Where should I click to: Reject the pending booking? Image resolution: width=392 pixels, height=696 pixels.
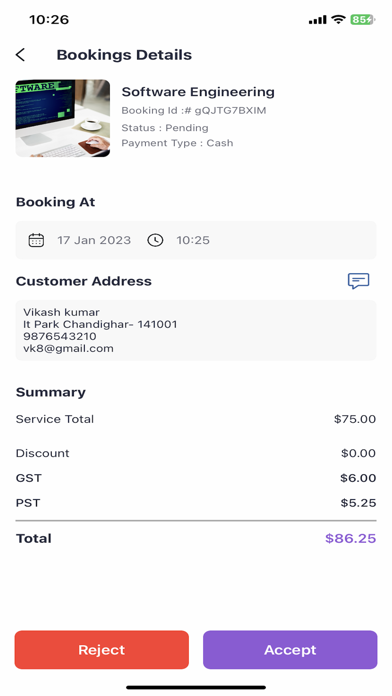coord(102,649)
